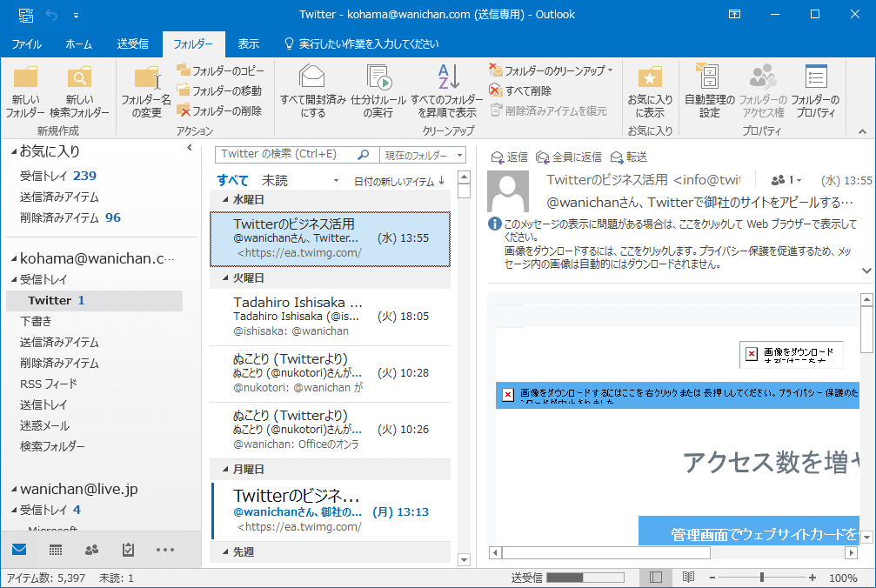Click Tell me 実行したい作業を入力してください box
Viewport: 876px width, 588px height.
(x=362, y=43)
